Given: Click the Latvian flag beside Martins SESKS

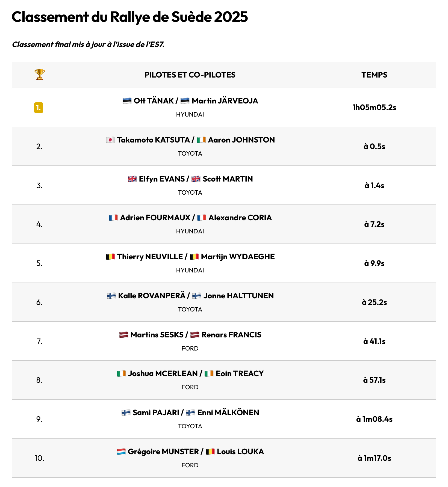Looking at the screenshot, I should click(124, 335).
